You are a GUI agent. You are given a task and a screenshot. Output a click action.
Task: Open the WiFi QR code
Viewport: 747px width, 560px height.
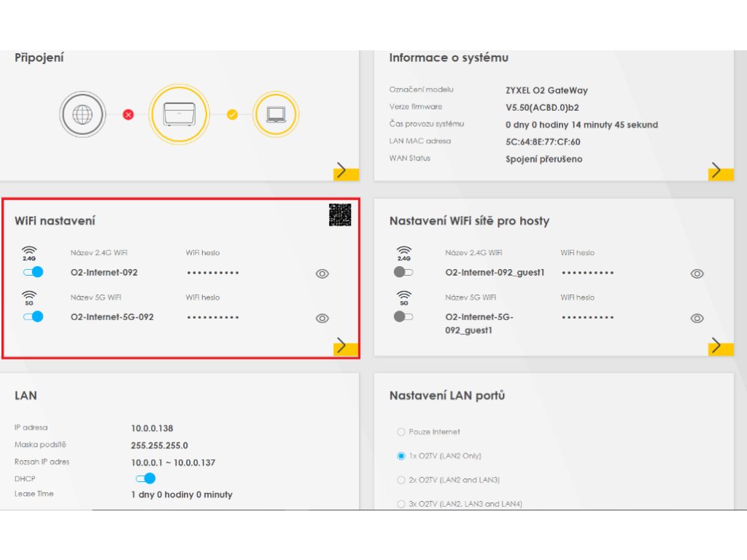click(x=340, y=215)
